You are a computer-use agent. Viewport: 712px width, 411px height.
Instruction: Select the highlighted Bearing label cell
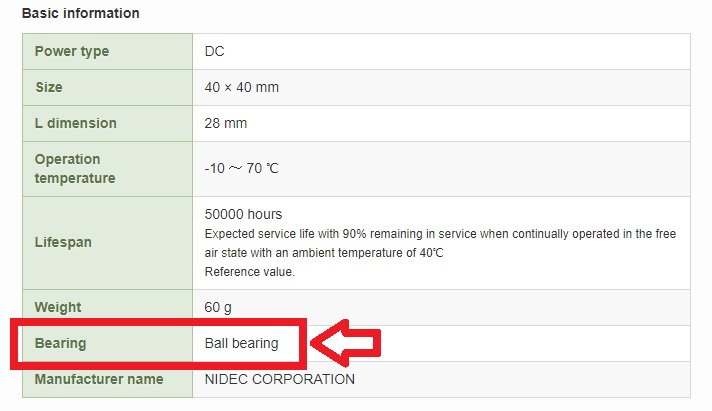[108, 343]
